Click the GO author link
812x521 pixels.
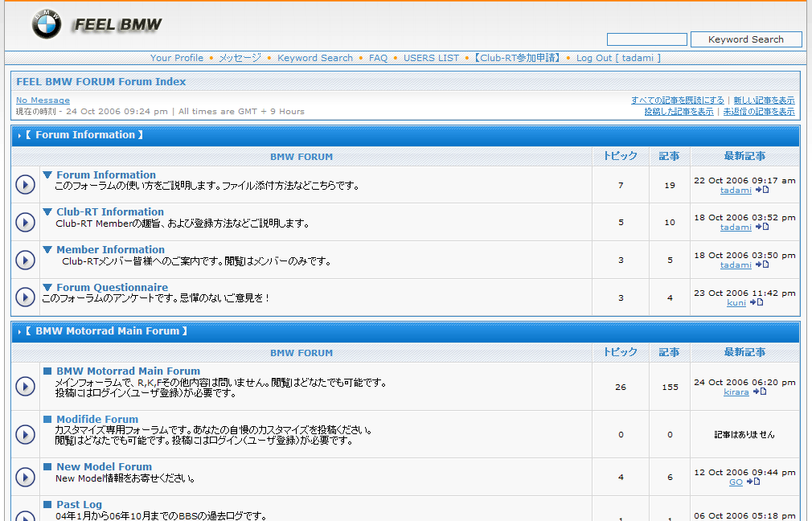[736, 482]
